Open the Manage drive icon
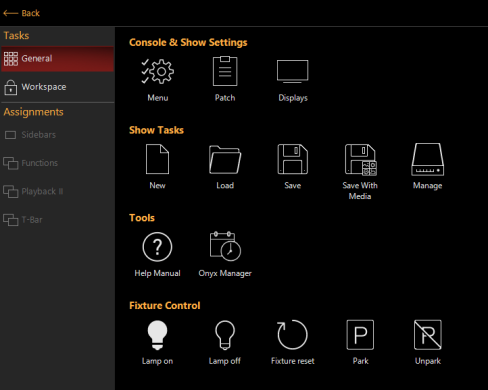 pyautogui.click(x=428, y=159)
